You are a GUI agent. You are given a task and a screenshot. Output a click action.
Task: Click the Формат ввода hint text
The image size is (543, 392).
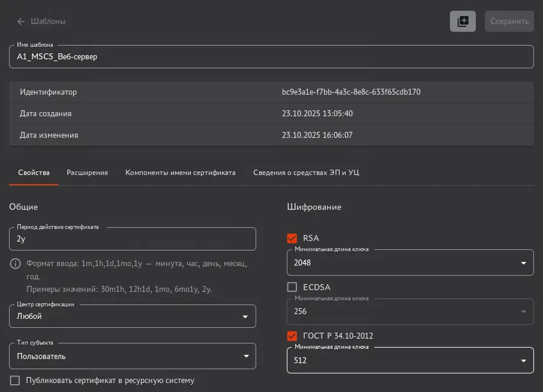(137, 270)
